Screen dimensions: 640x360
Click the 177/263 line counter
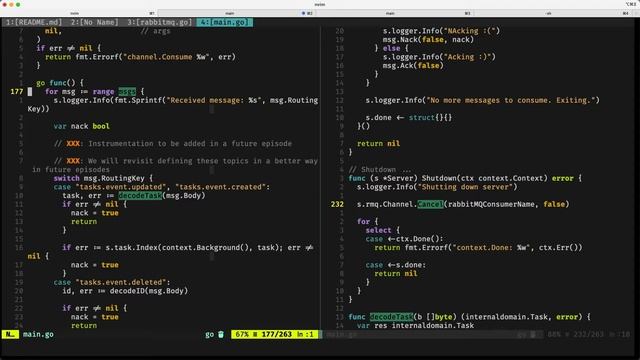tap(277, 334)
